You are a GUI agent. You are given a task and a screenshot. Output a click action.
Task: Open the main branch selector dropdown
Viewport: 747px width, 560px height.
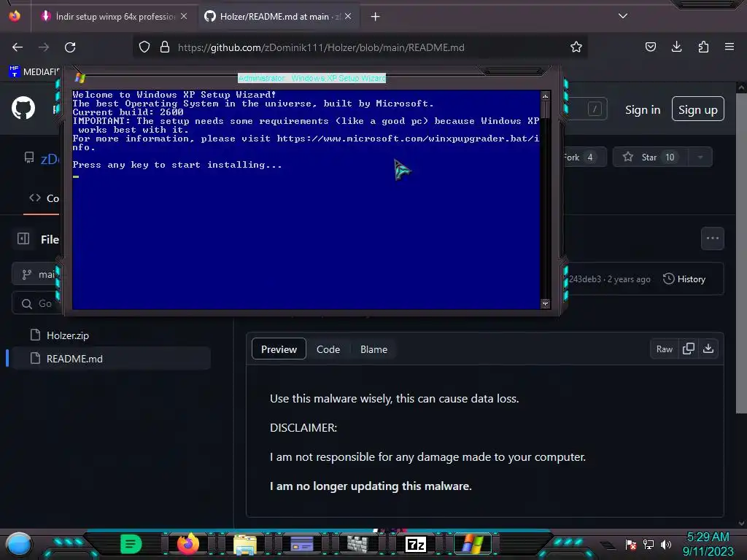pos(36,274)
